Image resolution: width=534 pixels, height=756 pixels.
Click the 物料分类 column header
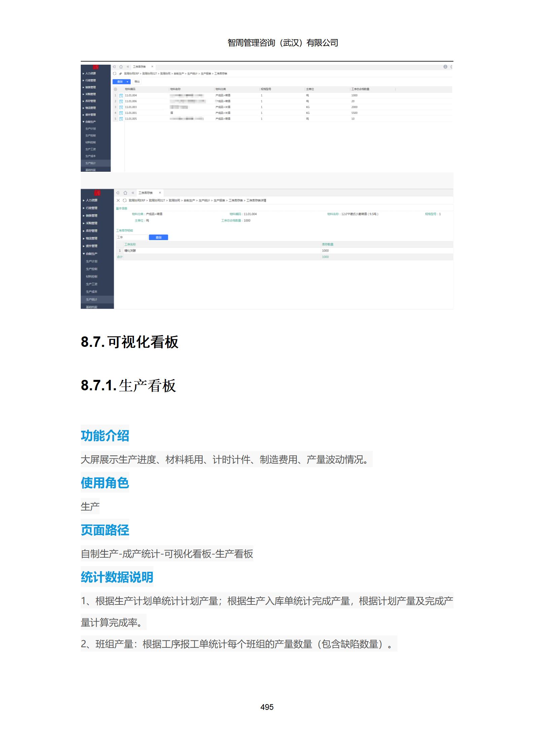221,89
